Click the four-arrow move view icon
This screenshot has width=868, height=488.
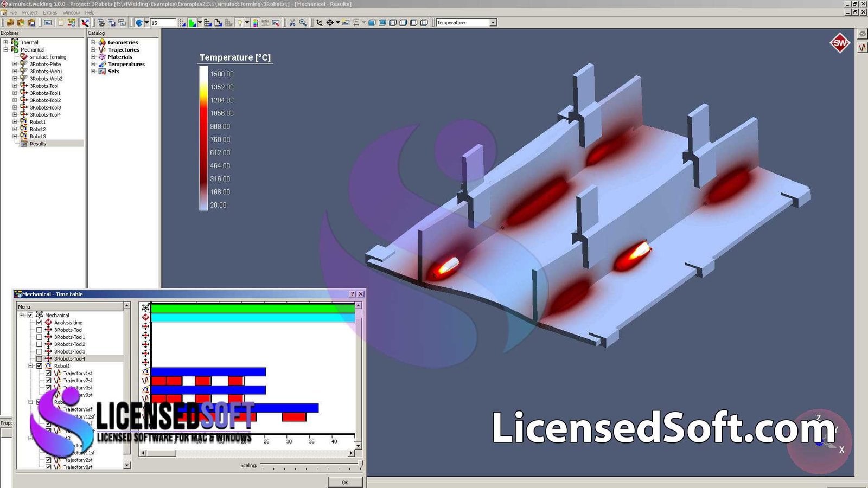tap(330, 23)
